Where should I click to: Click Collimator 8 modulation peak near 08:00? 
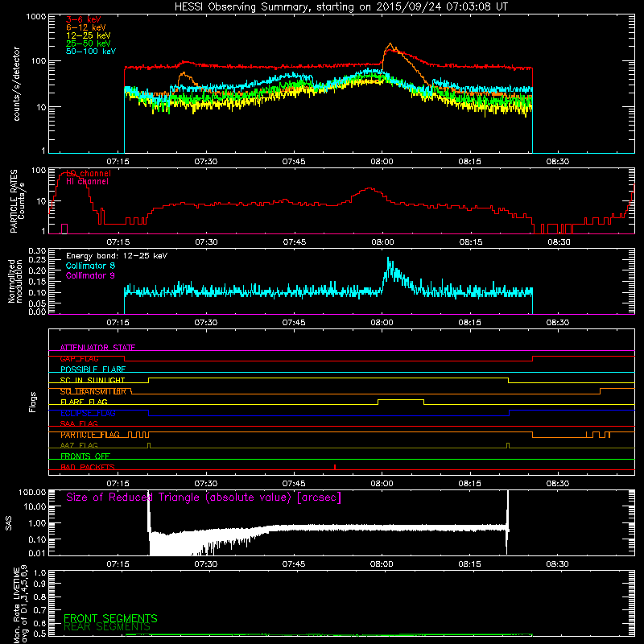click(389, 260)
